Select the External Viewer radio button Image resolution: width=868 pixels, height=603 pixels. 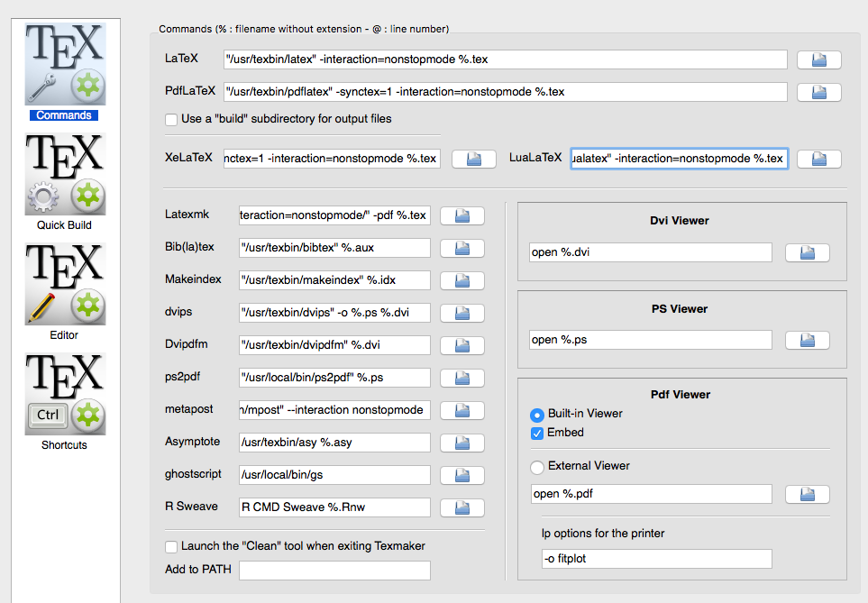coord(537,467)
